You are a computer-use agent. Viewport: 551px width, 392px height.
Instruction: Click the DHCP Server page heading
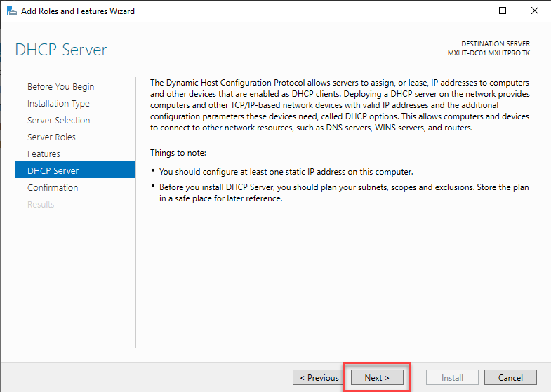pyautogui.click(x=61, y=50)
